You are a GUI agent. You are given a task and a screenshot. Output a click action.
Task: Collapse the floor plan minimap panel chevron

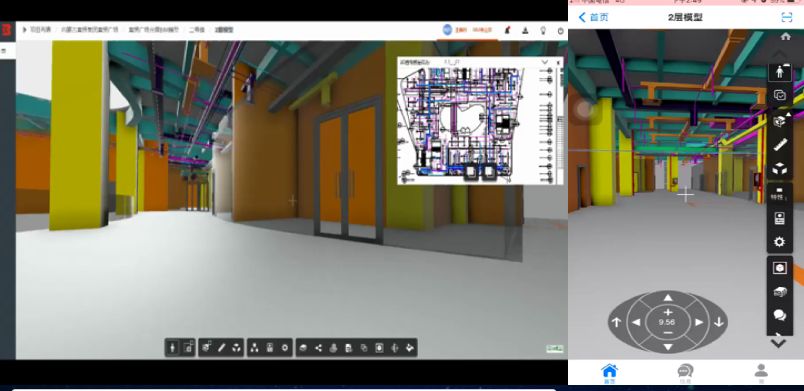(x=545, y=62)
